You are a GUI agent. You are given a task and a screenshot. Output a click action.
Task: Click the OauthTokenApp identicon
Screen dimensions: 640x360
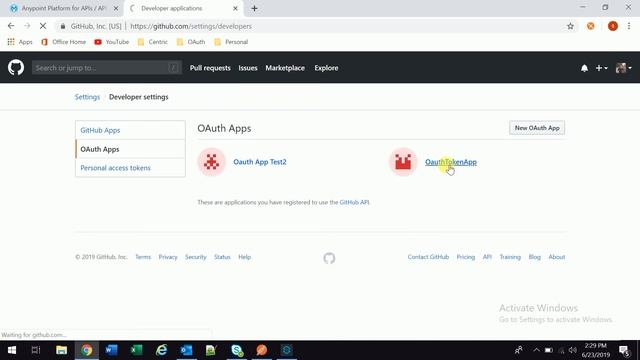click(x=403, y=162)
